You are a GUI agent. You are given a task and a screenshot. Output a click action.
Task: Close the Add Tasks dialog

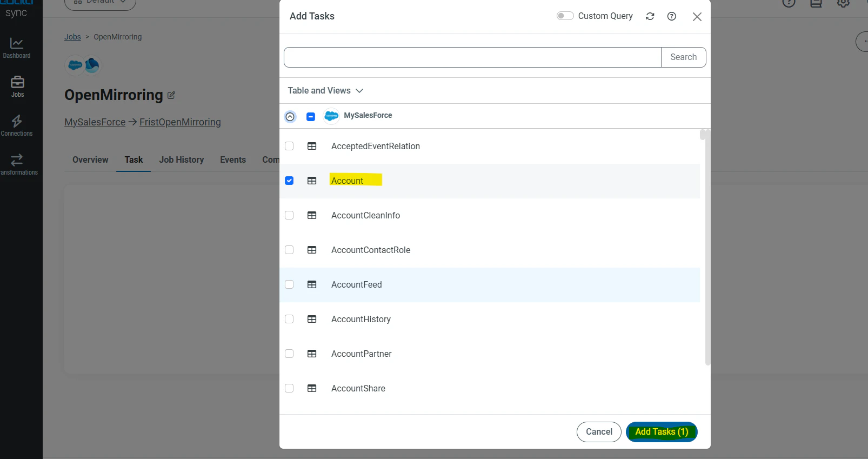(697, 17)
